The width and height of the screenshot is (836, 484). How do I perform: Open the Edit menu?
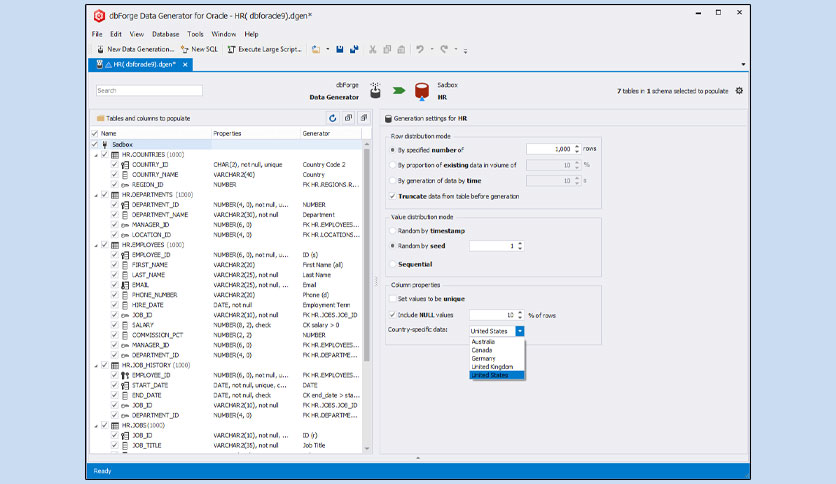point(116,34)
